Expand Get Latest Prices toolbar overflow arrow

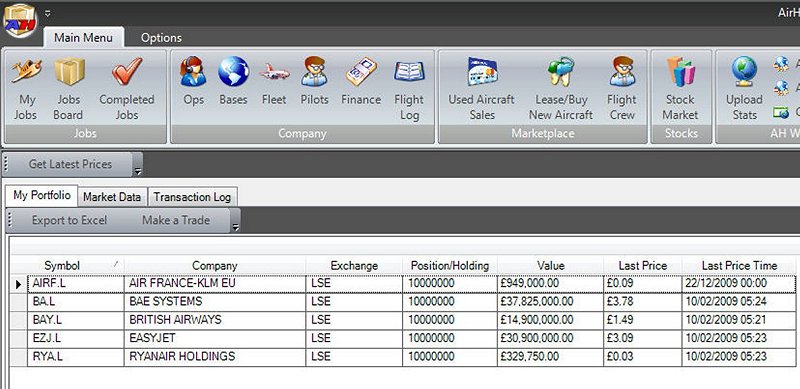138,171
